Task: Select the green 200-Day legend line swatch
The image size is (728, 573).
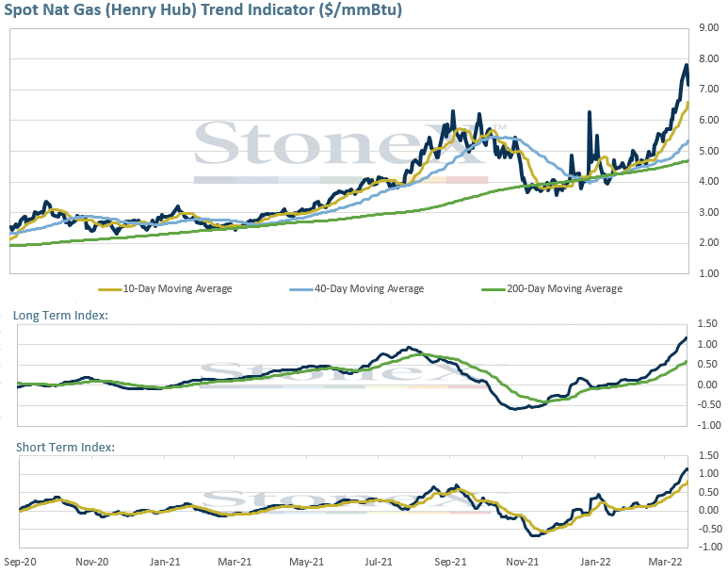Action: point(494,289)
